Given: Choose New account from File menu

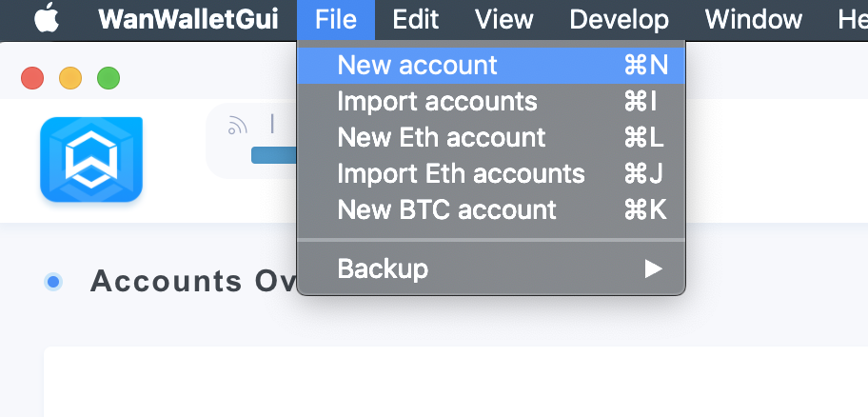Looking at the screenshot, I should click(x=491, y=66).
